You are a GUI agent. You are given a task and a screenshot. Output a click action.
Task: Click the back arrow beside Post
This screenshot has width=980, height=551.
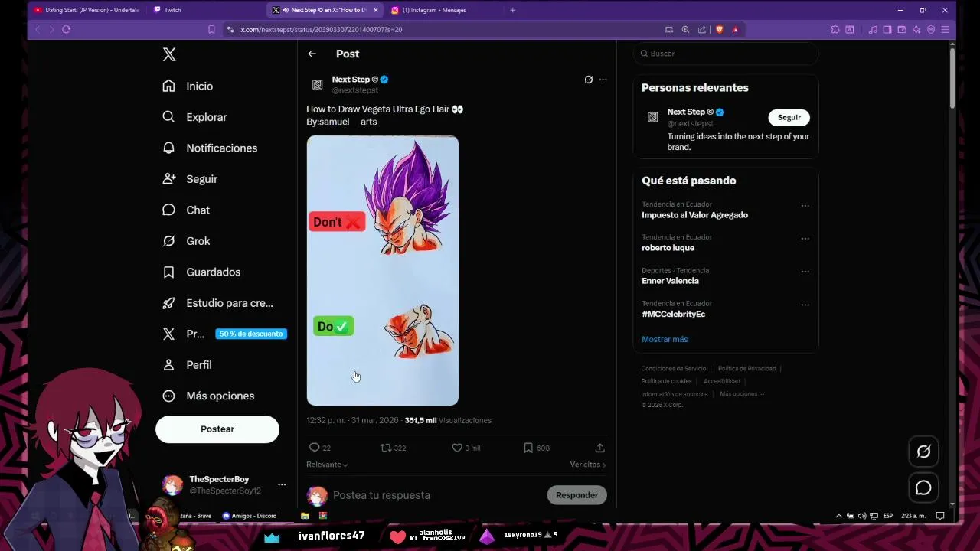312,54
